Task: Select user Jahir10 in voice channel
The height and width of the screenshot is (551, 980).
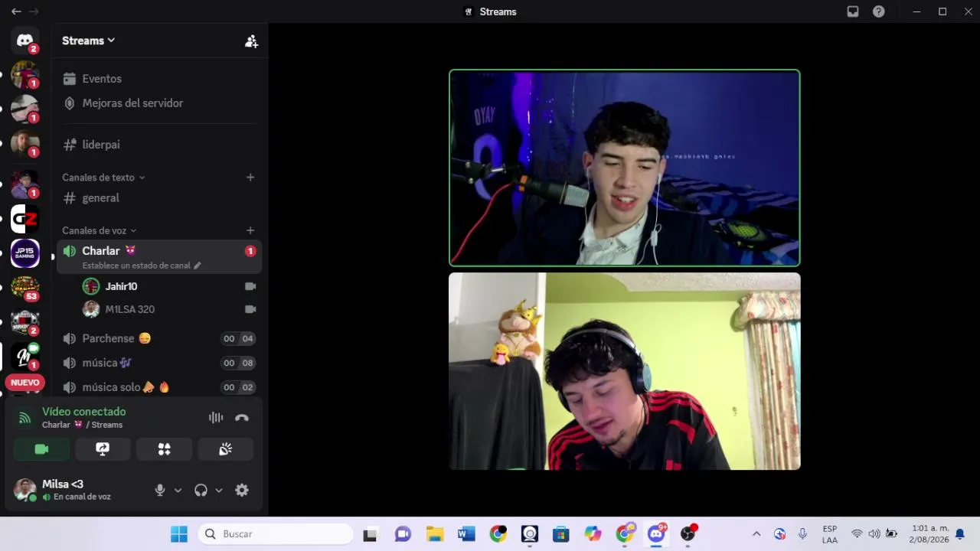Action: pyautogui.click(x=168, y=286)
